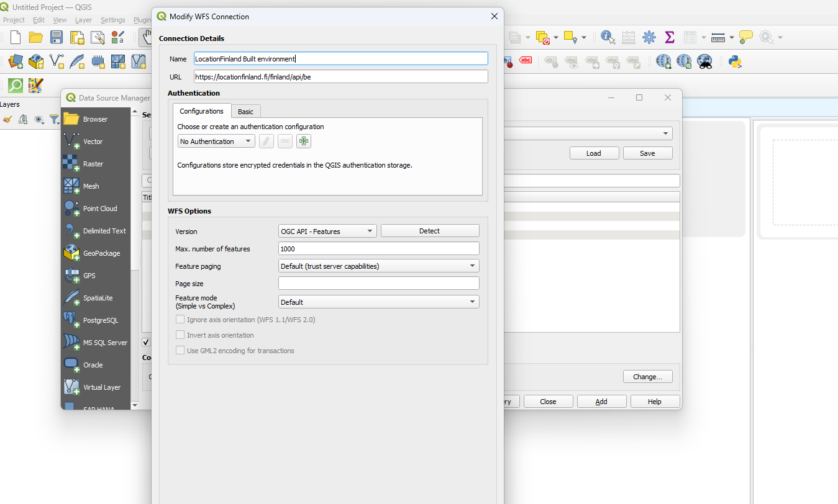Open the Processing Toolbox
This screenshot has height=504, width=838.
point(649,37)
